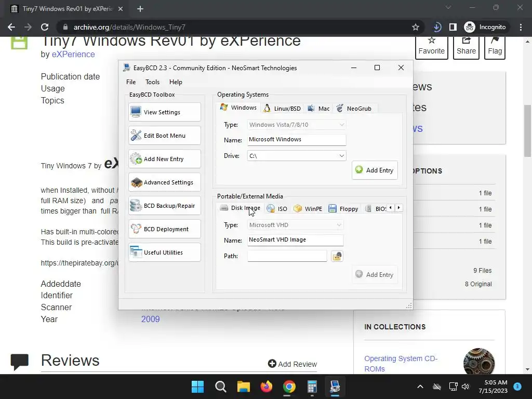The height and width of the screenshot is (399, 532).
Task: Go back in the Chrome browser
Action: point(11,27)
